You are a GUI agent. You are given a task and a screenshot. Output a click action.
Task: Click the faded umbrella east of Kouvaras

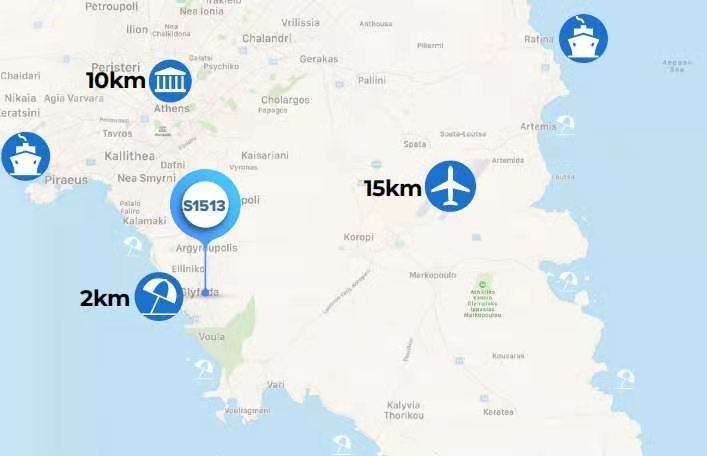(625, 379)
